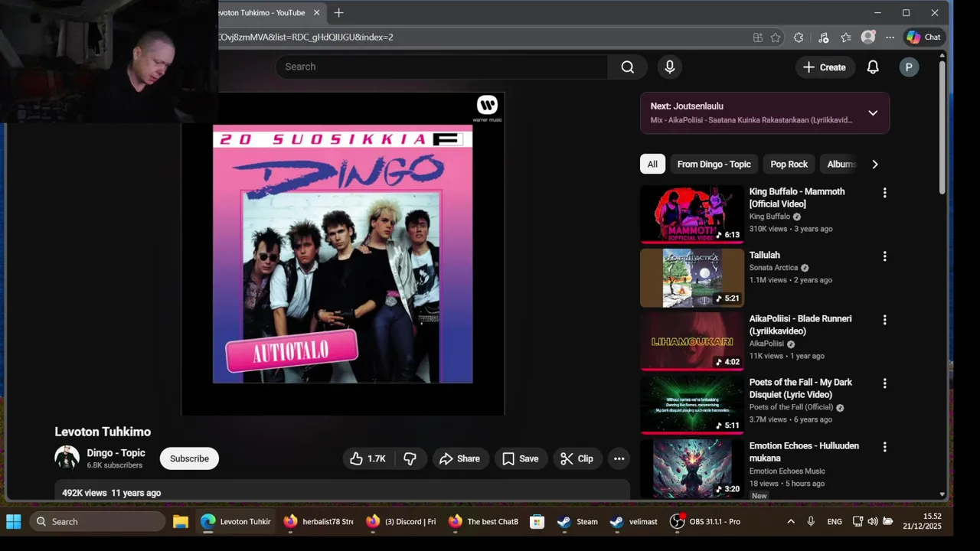
Task: Switch to Discord Firefox taskbar window
Action: [x=401, y=521]
